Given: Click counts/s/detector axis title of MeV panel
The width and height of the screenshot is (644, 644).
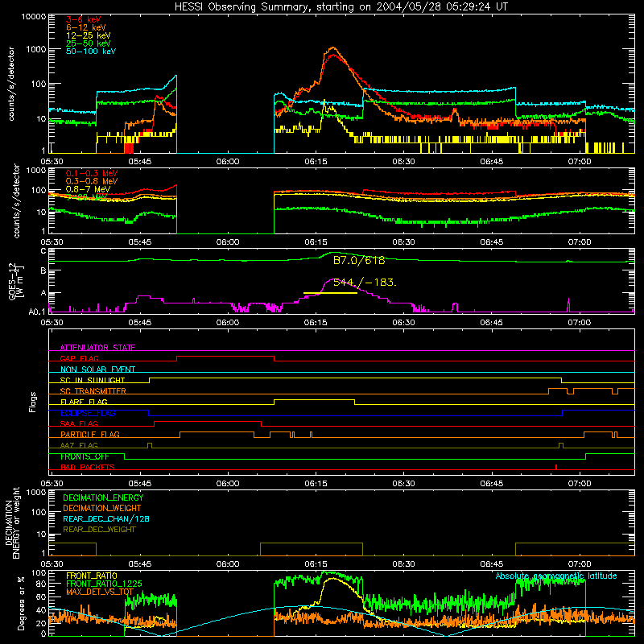Looking at the screenshot, I should pos(16,200).
